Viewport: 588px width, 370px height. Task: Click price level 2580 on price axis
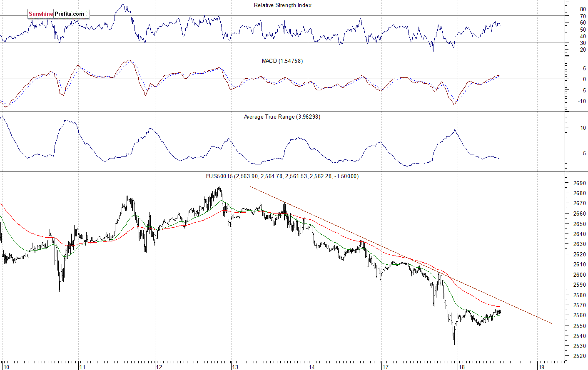[579, 295]
